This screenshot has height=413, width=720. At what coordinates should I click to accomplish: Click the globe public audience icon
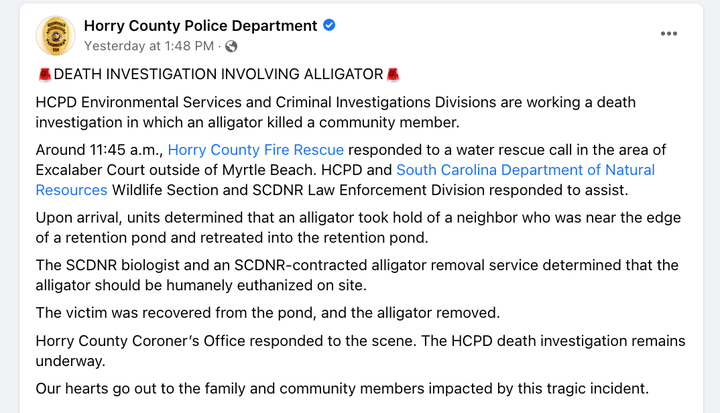click(231, 46)
